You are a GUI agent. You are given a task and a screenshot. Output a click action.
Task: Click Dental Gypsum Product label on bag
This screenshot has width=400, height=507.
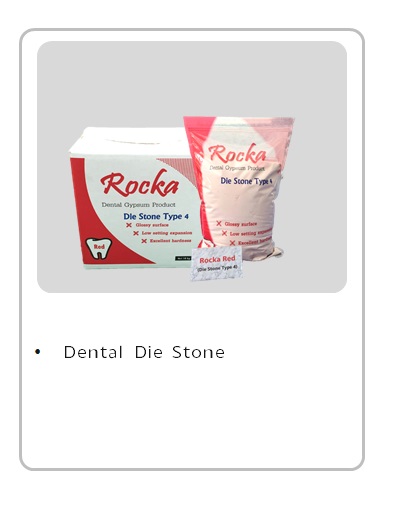[x=237, y=168]
